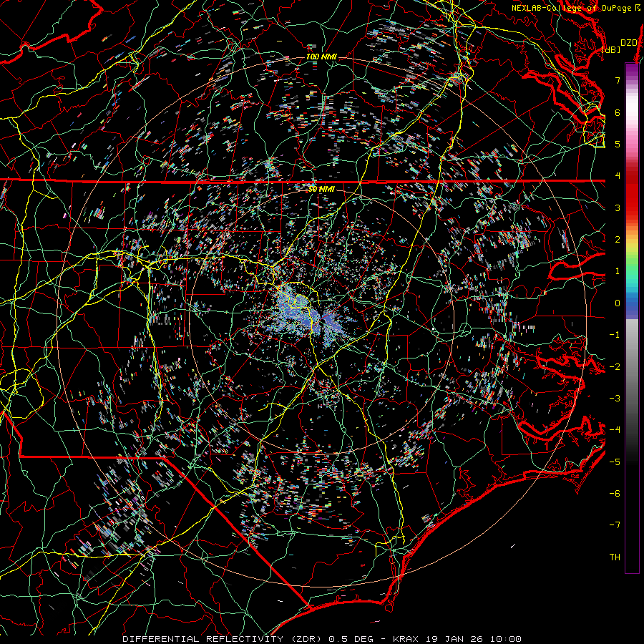Click the purple top of the ZDR color bar

(x=632, y=71)
